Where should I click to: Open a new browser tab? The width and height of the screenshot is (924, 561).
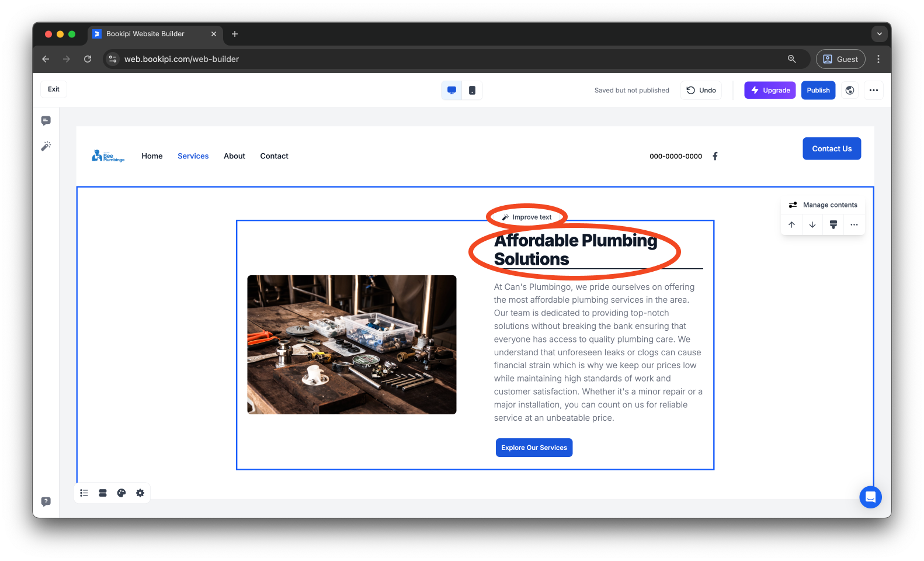[x=235, y=34]
